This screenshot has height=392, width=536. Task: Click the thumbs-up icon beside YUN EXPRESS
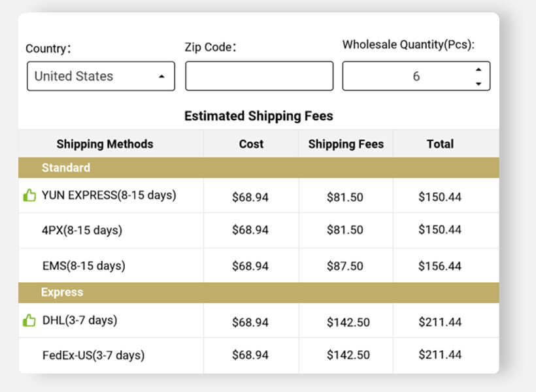pos(29,195)
